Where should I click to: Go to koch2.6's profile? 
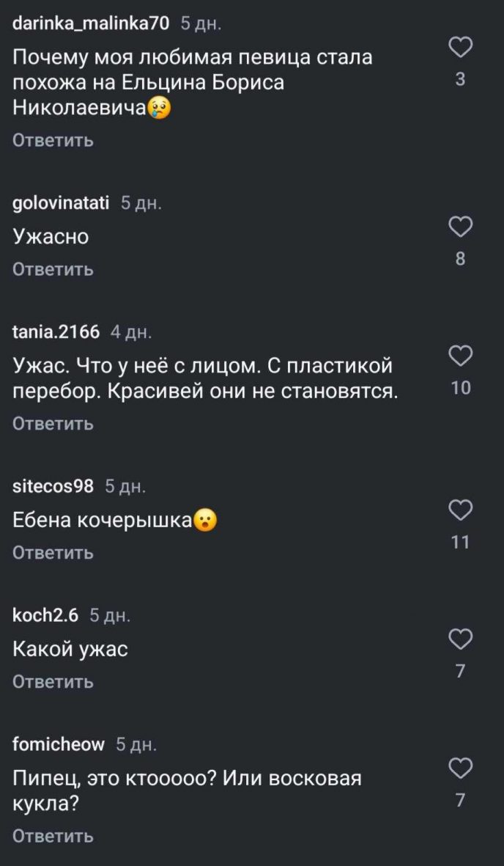(x=45, y=615)
